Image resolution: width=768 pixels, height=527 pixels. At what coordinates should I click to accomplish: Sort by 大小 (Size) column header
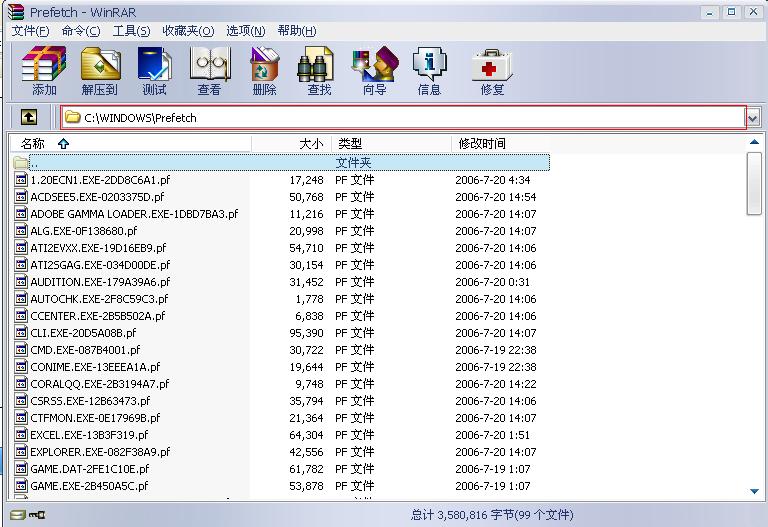pos(291,144)
